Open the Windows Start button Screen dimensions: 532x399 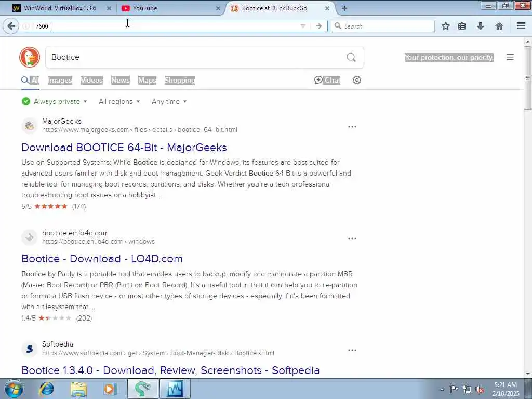tap(14, 389)
